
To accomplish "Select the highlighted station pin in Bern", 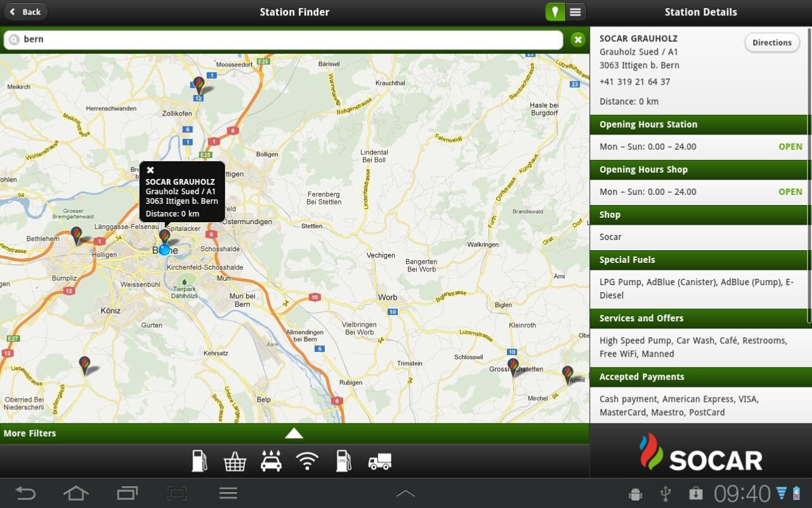I will [164, 236].
